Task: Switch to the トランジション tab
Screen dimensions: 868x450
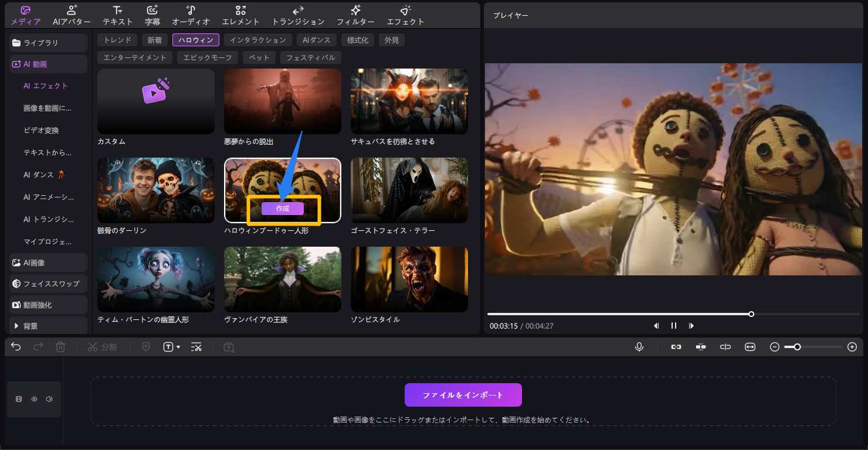Action: pyautogui.click(x=297, y=15)
